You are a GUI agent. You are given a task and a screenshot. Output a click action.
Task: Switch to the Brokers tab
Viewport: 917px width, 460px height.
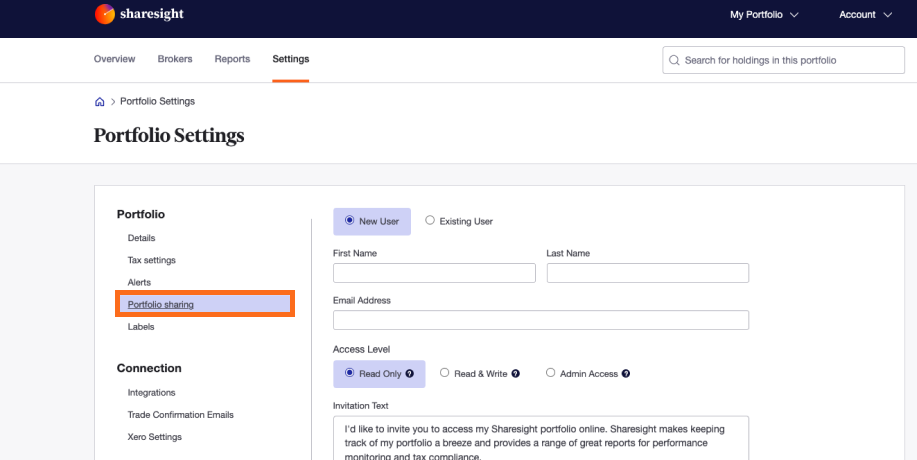pyautogui.click(x=175, y=59)
